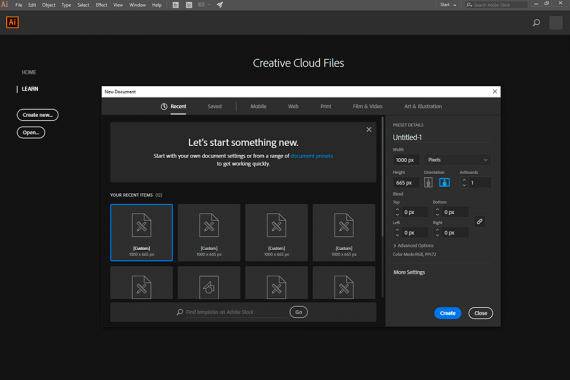Image resolution: width=570 pixels, height=380 pixels.
Task: Open the Window menu
Action: [x=137, y=5]
